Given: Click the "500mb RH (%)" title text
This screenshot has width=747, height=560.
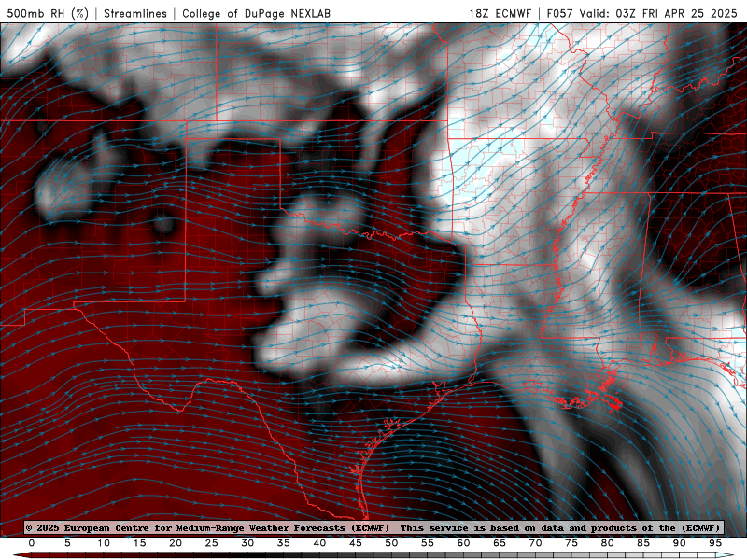Looking at the screenshot, I should [x=49, y=13].
